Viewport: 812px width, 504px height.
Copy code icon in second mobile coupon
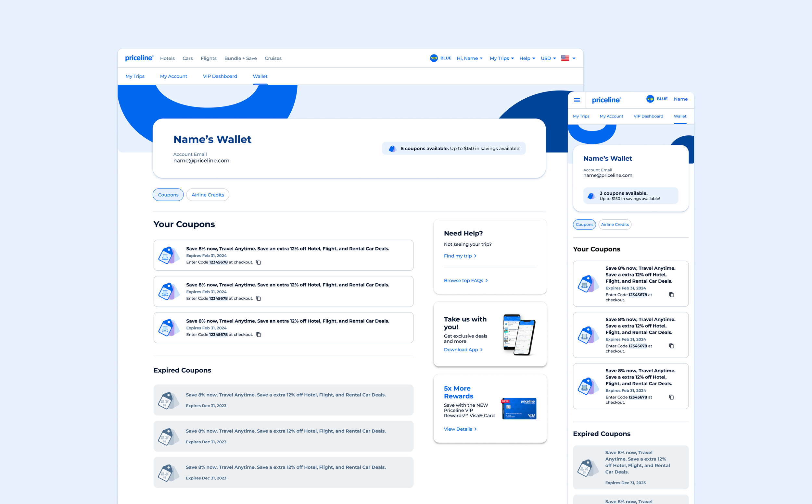(x=672, y=346)
